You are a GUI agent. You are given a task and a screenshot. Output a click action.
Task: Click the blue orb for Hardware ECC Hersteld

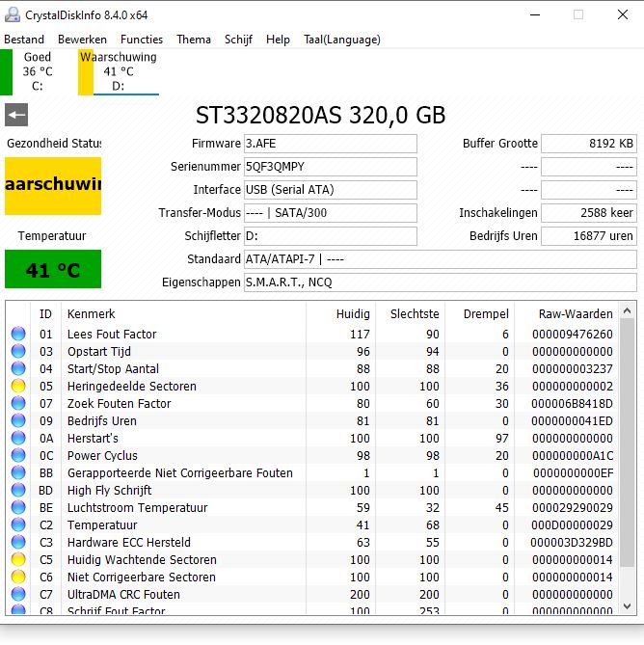tap(18, 542)
